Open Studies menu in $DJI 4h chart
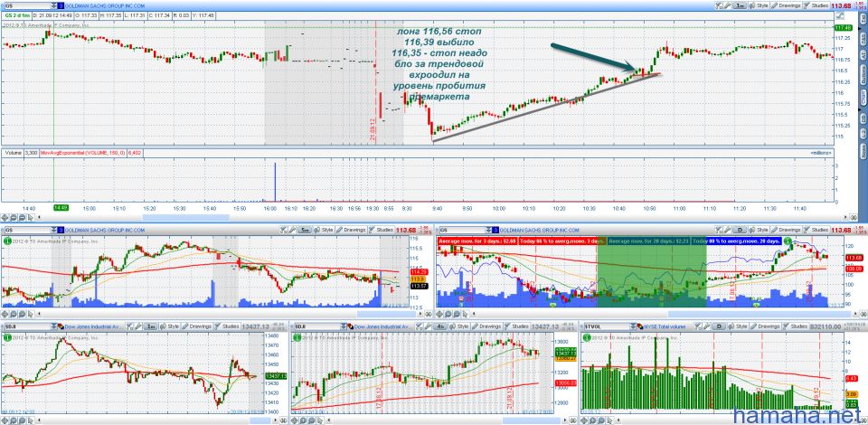Screen dimensions: 868x425 pyautogui.click(x=516, y=326)
